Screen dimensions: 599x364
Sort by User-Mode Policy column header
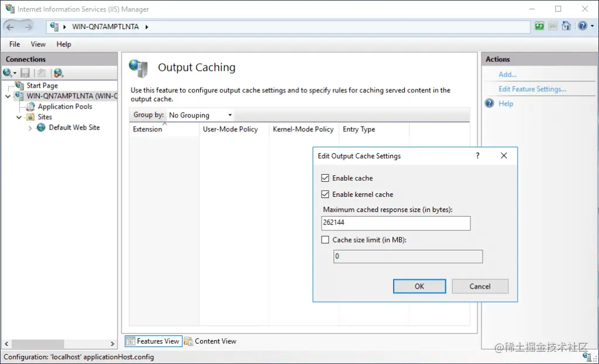pyautogui.click(x=234, y=129)
